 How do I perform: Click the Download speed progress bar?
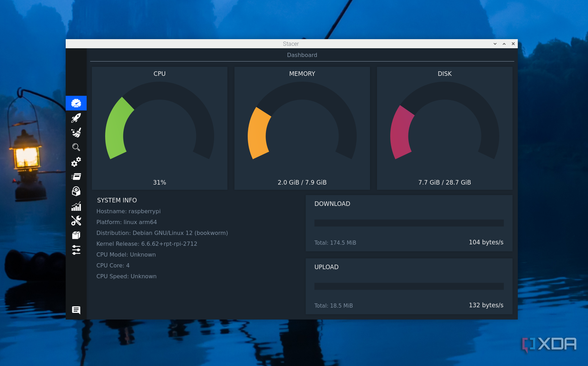409,223
